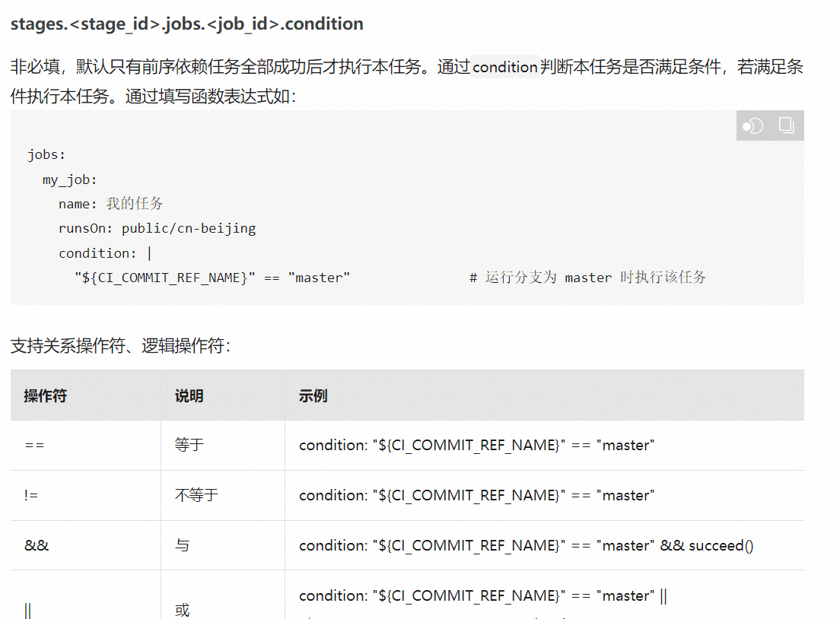
Task: Click the master branch comment in the code
Action: click(x=587, y=278)
